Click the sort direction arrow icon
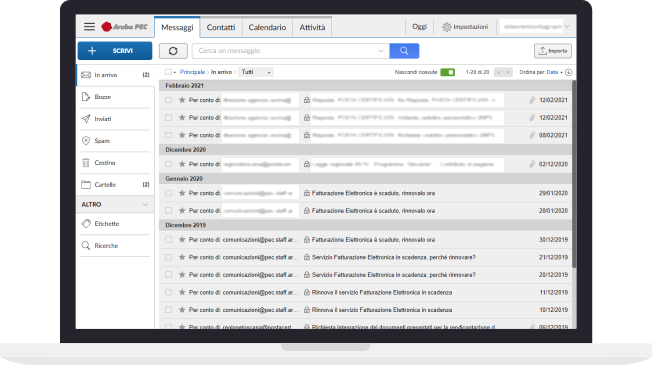Image resolution: width=653 pixels, height=365 pixels. click(568, 72)
